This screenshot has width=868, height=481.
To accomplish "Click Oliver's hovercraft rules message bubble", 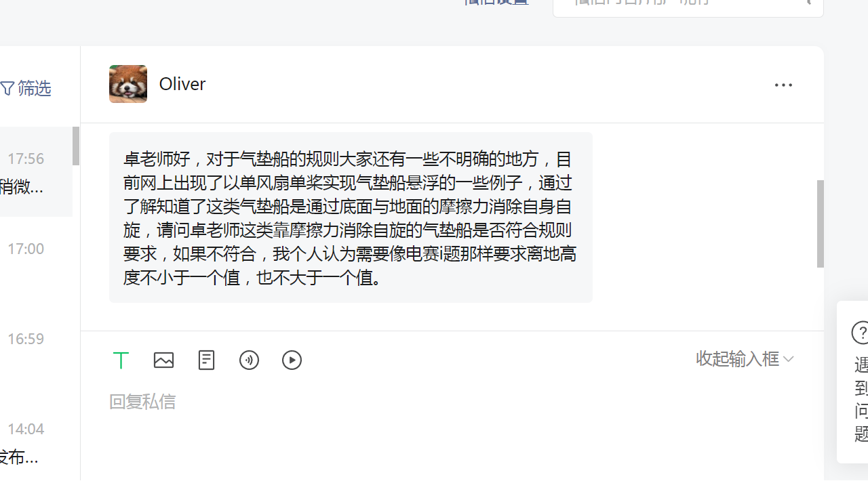I will click(x=351, y=217).
